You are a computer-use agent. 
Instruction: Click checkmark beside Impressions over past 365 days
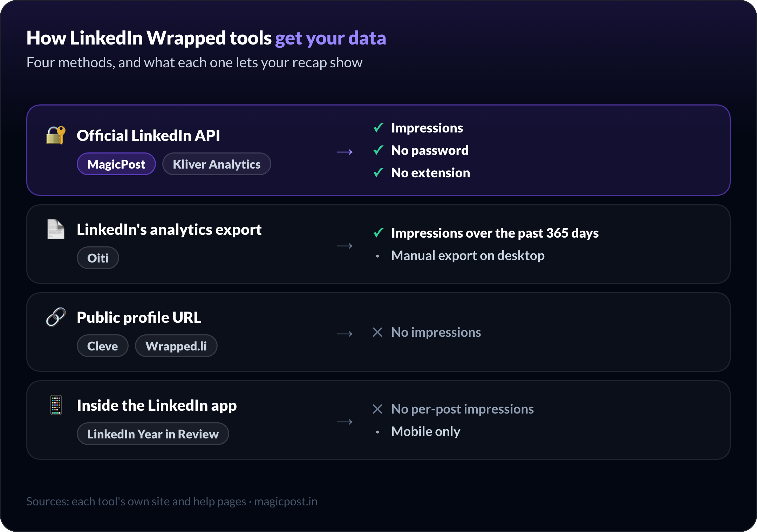378,233
